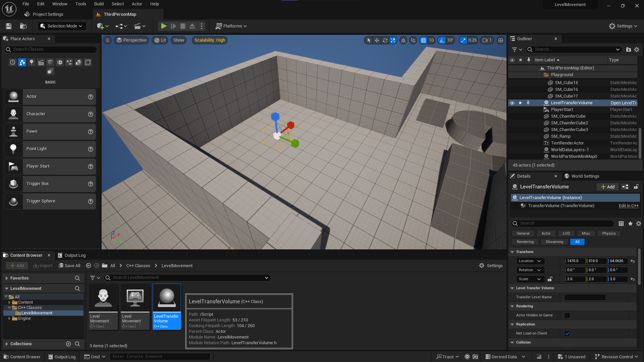Uncheck Net Load on Client checkbox

tap(567, 334)
